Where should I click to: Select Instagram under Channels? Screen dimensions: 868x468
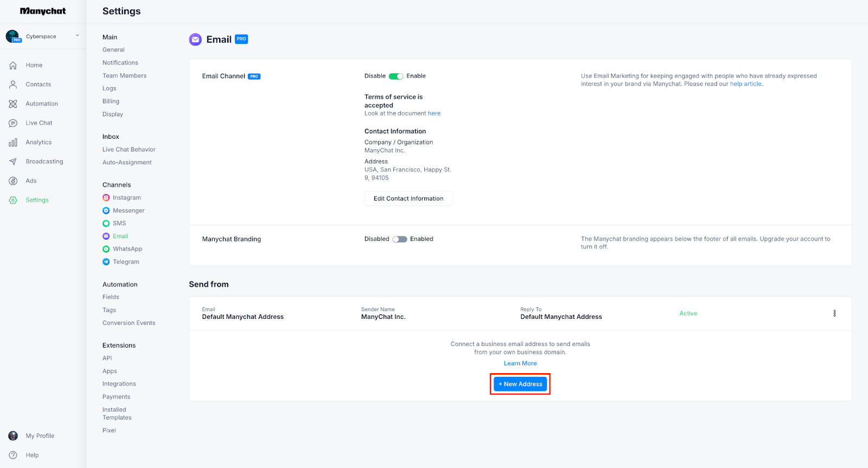(126, 198)
